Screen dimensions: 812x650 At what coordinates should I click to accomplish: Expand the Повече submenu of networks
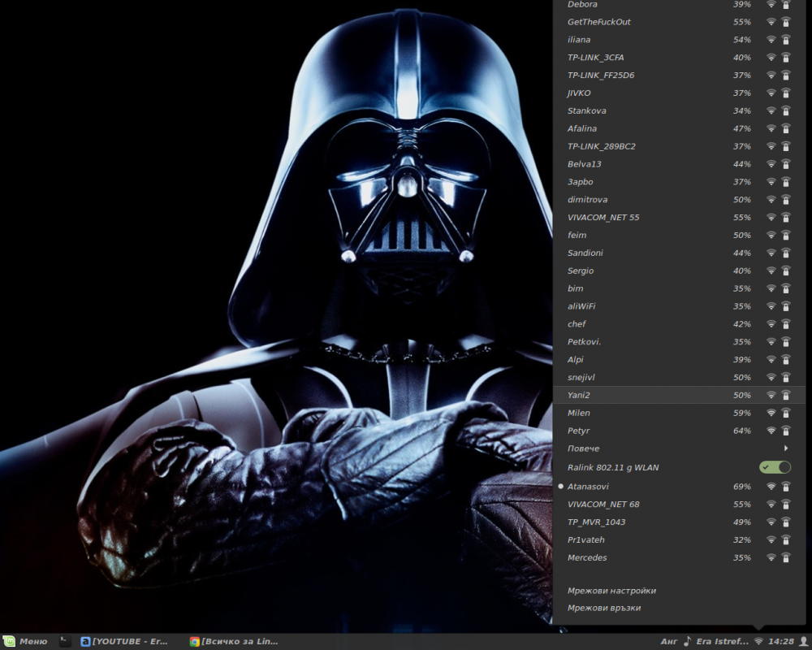tap(680, 448)
